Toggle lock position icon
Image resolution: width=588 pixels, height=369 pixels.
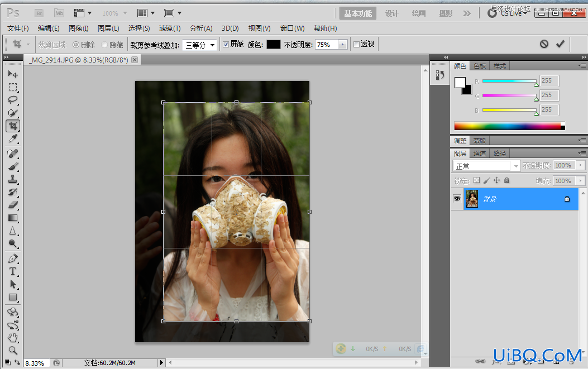(x=497, y=180)
